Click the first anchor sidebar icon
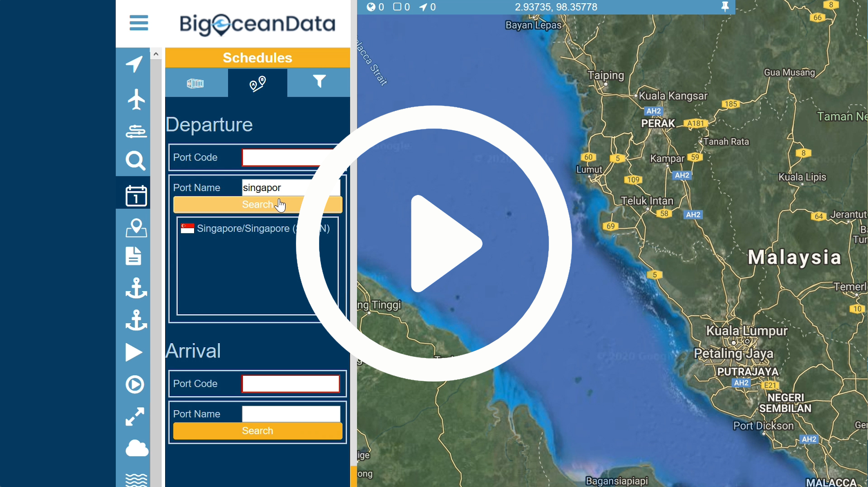 coord(136,288)
